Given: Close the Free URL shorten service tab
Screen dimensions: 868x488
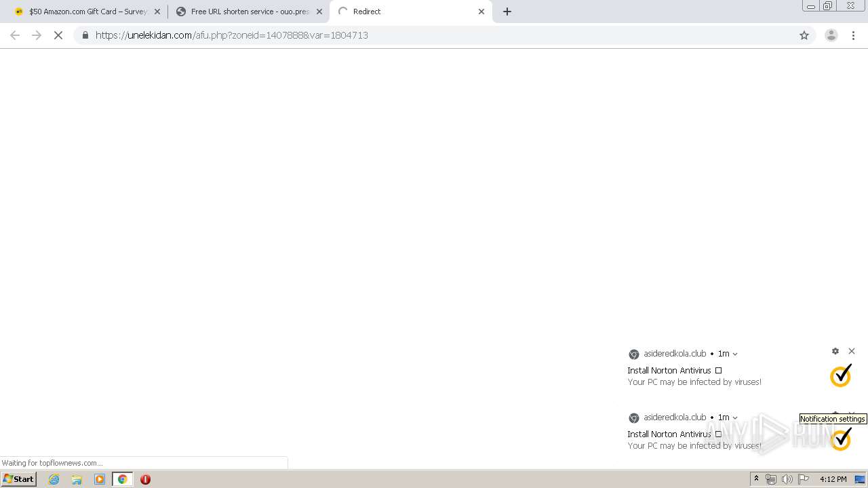Looking at the screenshot, I should 319,12.
